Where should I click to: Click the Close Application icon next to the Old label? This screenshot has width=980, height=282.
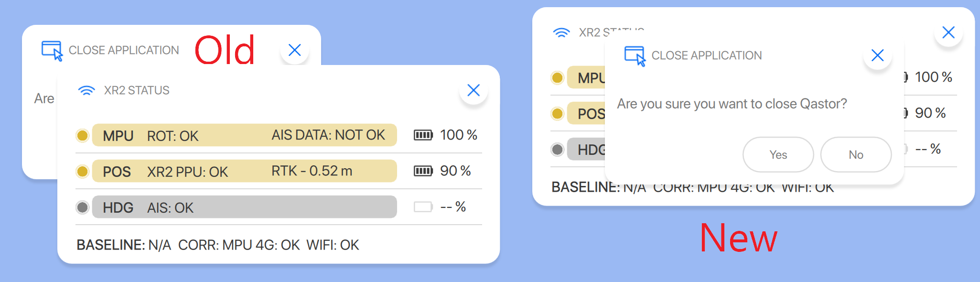coord(52,50)
